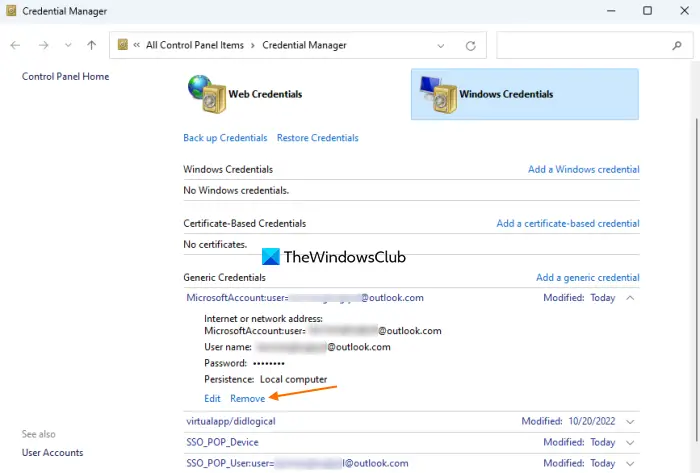The image size is (700, 473).
Task: Add a Windows credential
Action: pyautogui.click(x=583, y=170)
